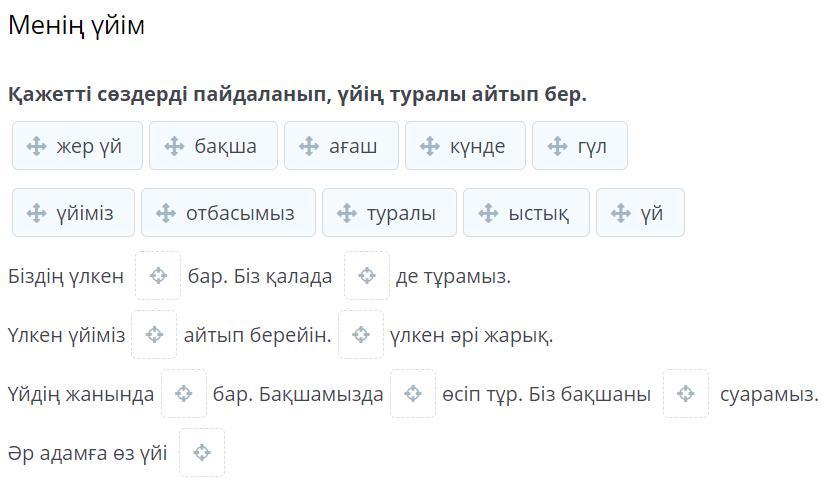Click the empty slot after "Үлкен үйіміз"
This screenshot has height=499, width=838.
pyautogui.click(x=154, y=335)
